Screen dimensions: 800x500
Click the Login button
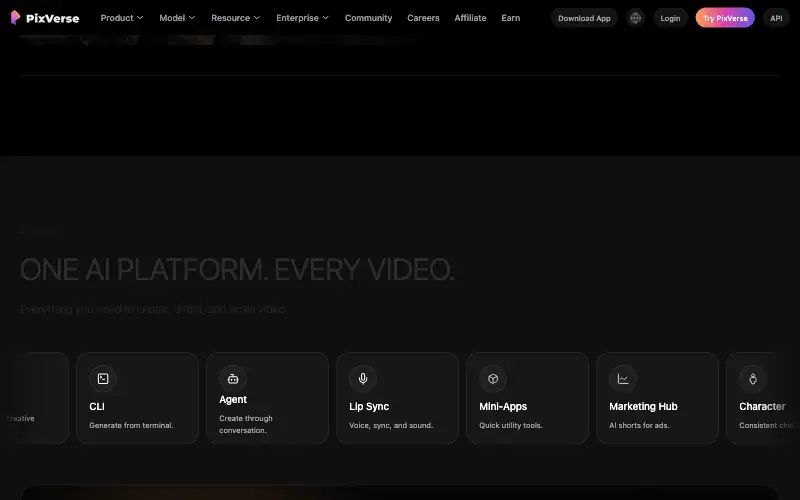pyautogui.click(x=670, y=18)
